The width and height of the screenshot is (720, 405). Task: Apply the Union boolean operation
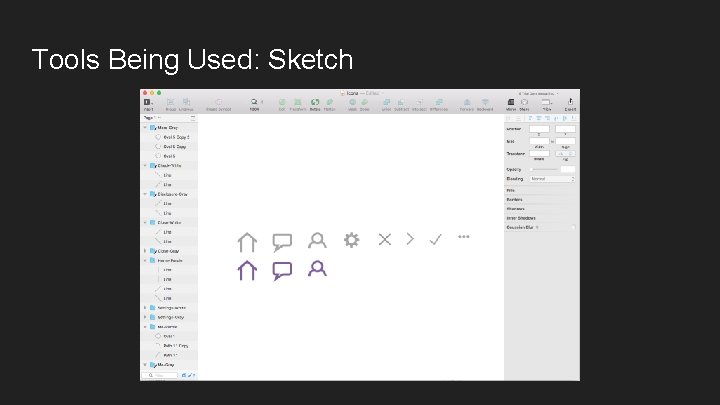[x=386, y=102]
